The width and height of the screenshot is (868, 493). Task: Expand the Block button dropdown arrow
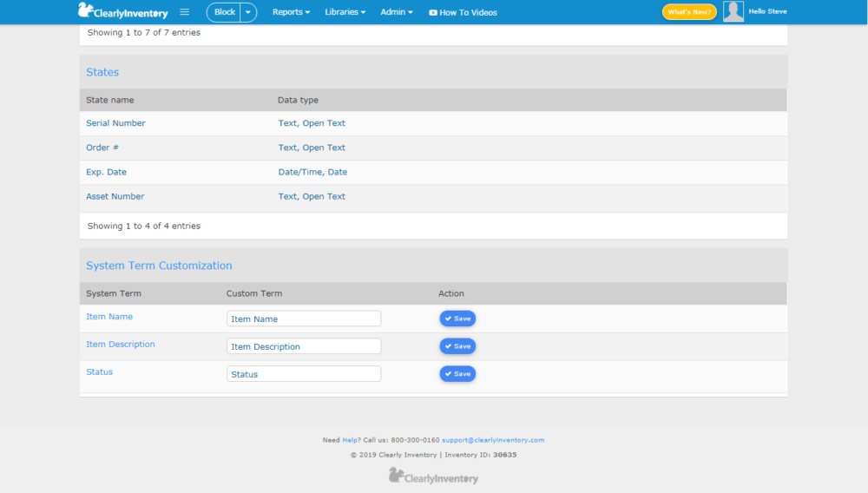point(248,12)
